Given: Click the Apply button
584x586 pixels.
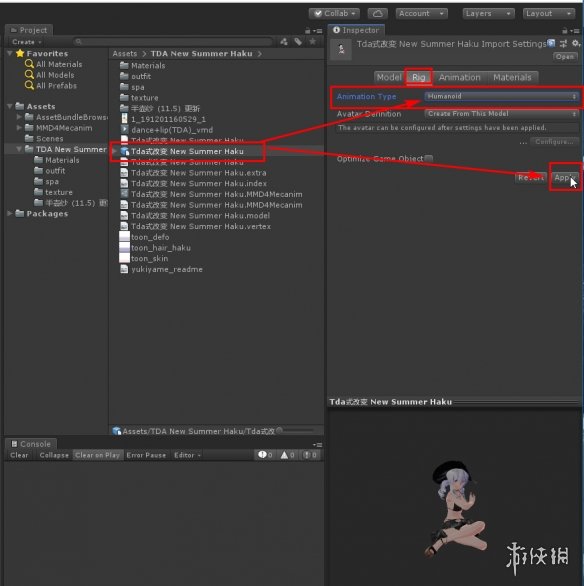Looking at the screenshot, I should (x=565, y=178).
